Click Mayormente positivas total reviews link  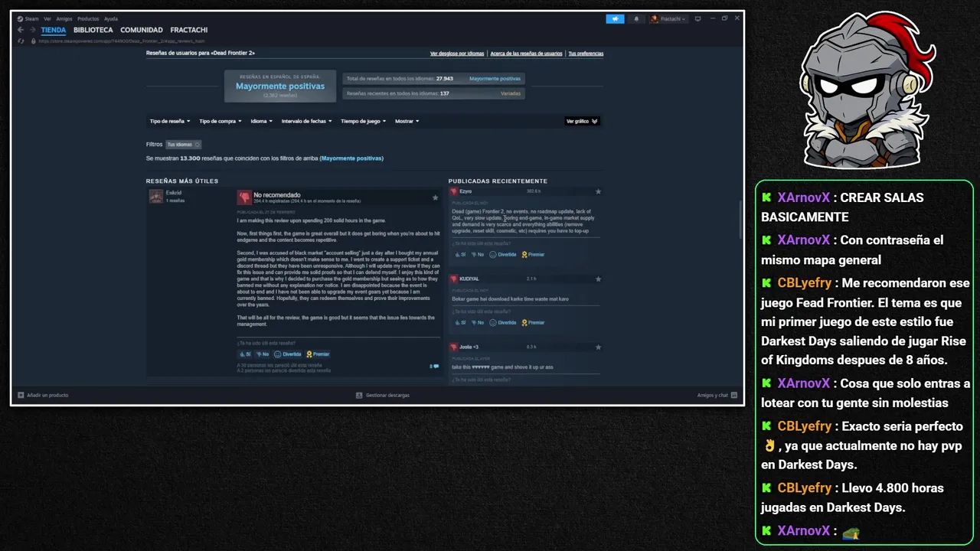pyautogui.click(x=495, y=79)
